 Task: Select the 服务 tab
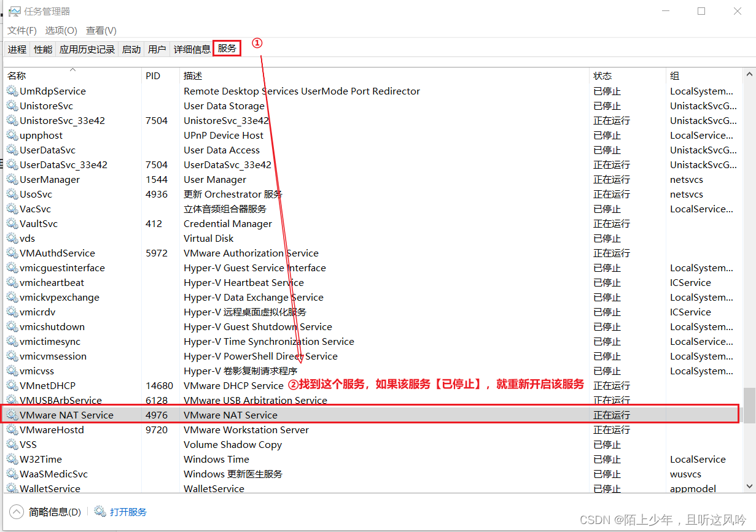(227, 48)
